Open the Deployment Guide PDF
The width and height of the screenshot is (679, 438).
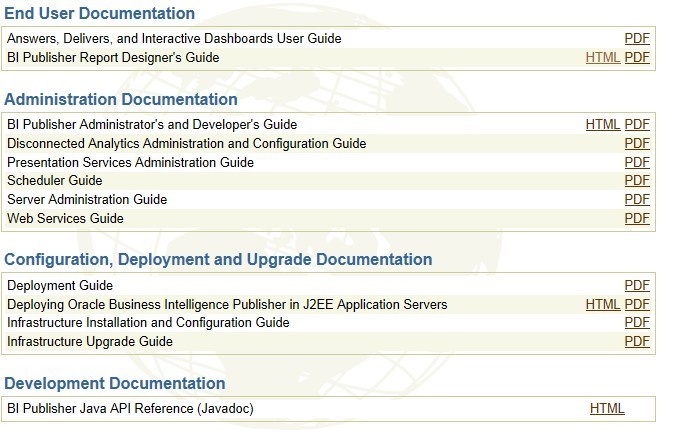(637, 286)
